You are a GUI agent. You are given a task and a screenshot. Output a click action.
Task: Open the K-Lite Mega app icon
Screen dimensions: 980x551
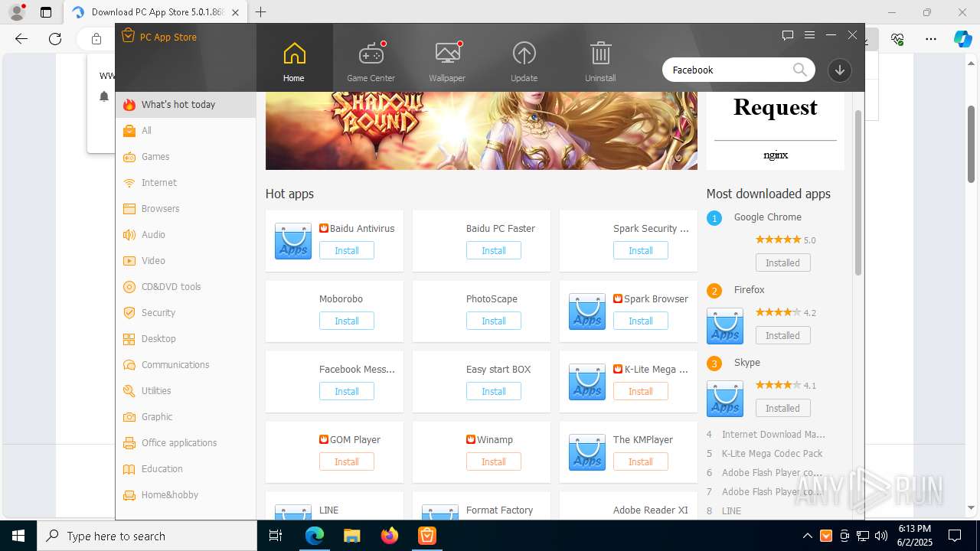click(587, 382)
